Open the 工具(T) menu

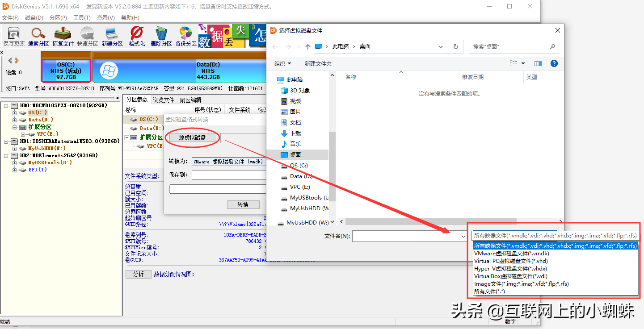pyautogui.click(x=82, y=18)
